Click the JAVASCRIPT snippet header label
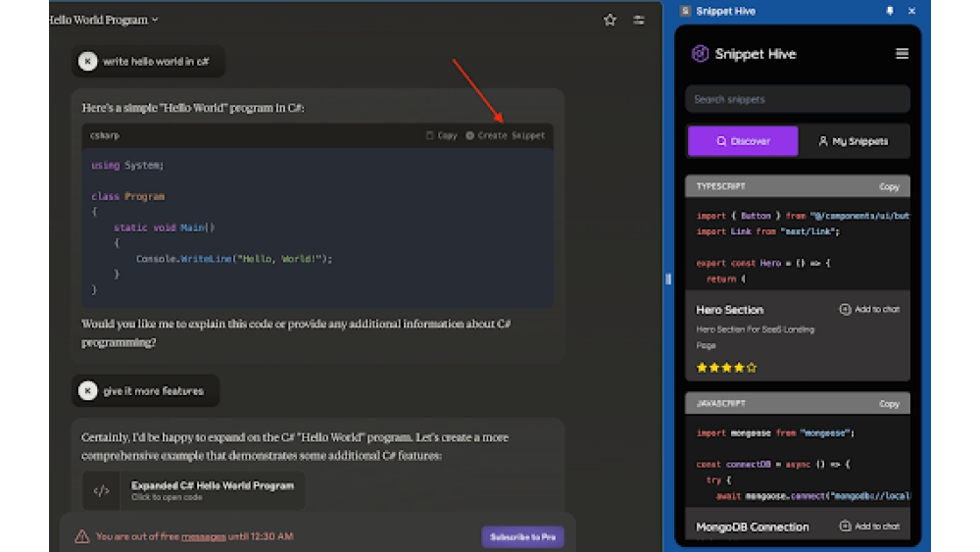The image size is (980, 552). [x=720, y=403]
